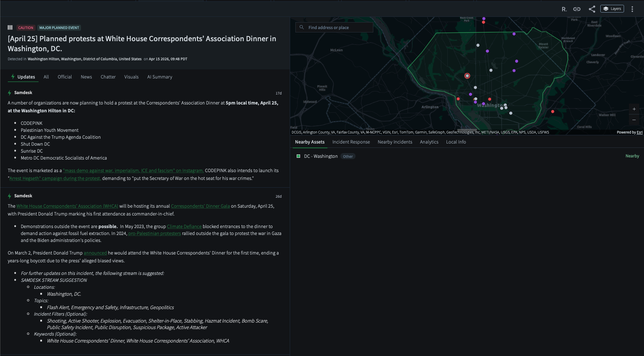Click the Other tag on DC - Washington
This screenshot has height=356, width=644.
click(348, 157)
